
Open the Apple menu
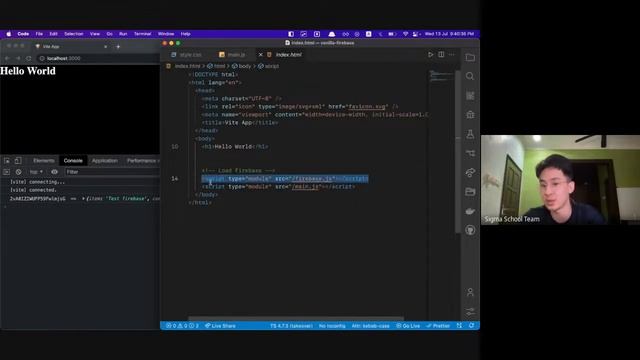[9, 34]
